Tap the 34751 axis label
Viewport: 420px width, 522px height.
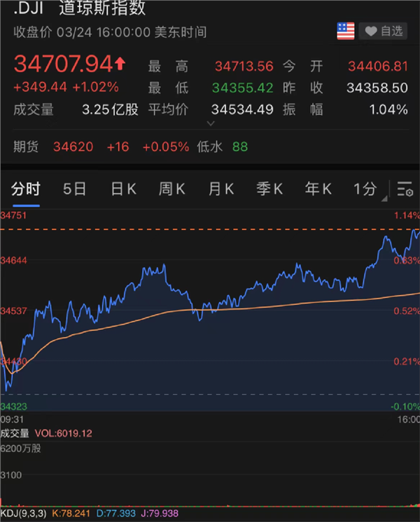(x=13, y=215)
